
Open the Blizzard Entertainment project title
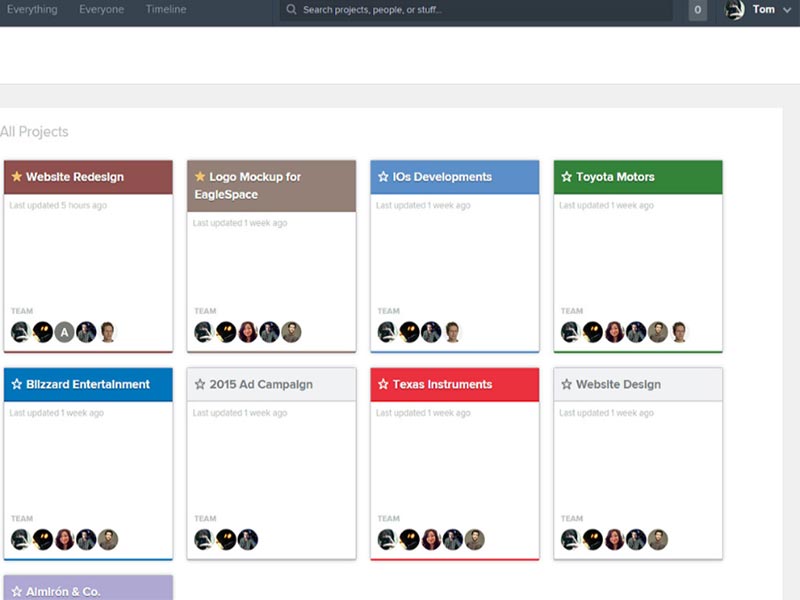(88, 384)
